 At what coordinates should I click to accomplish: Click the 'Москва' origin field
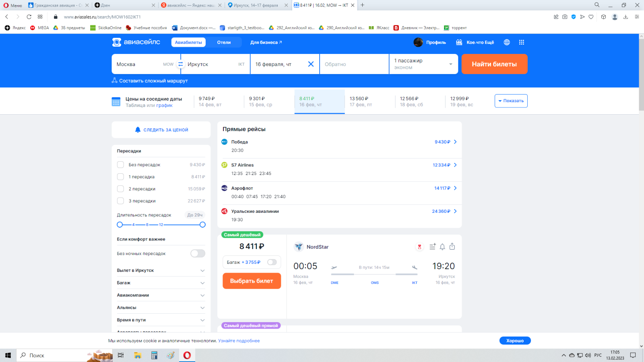point(146,64)
